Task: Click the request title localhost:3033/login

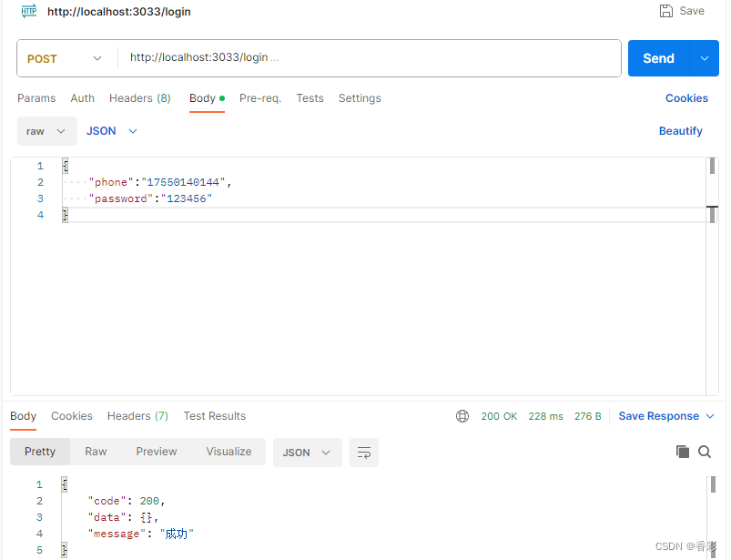Action: click(119, 12)
